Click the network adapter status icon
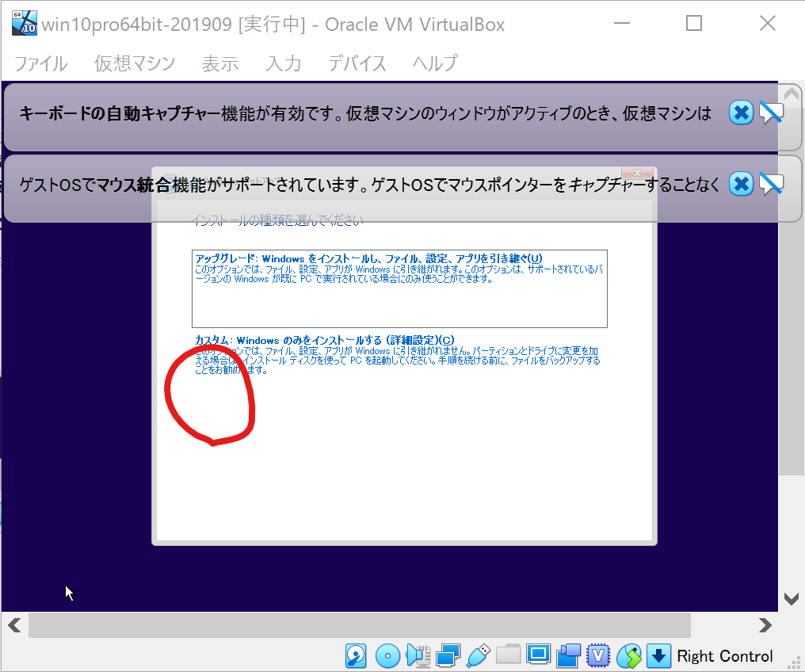This screenshot has height=672, width=805. [448, 655]
